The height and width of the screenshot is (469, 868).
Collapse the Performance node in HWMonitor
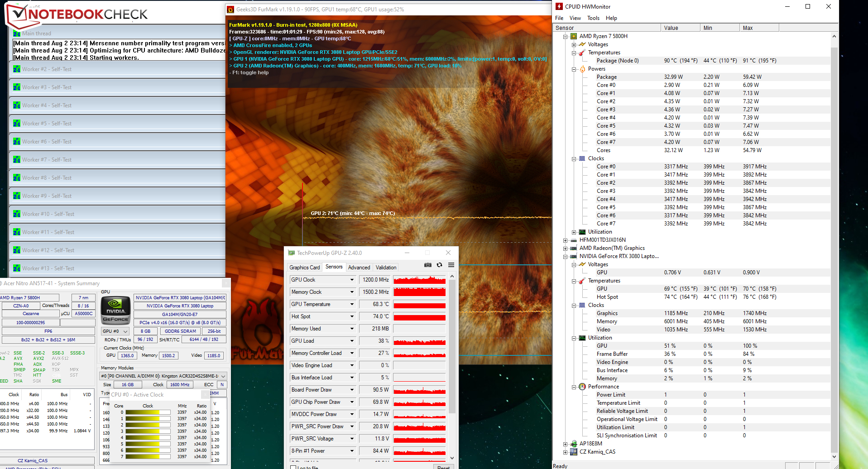point(574,387)
